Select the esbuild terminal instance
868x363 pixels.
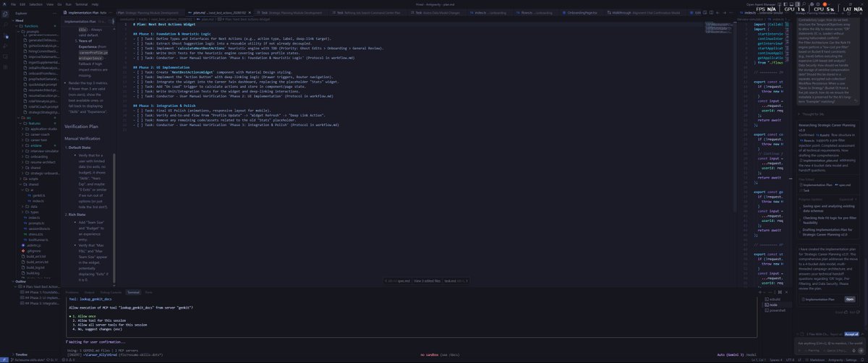click(x=775, y=298)
